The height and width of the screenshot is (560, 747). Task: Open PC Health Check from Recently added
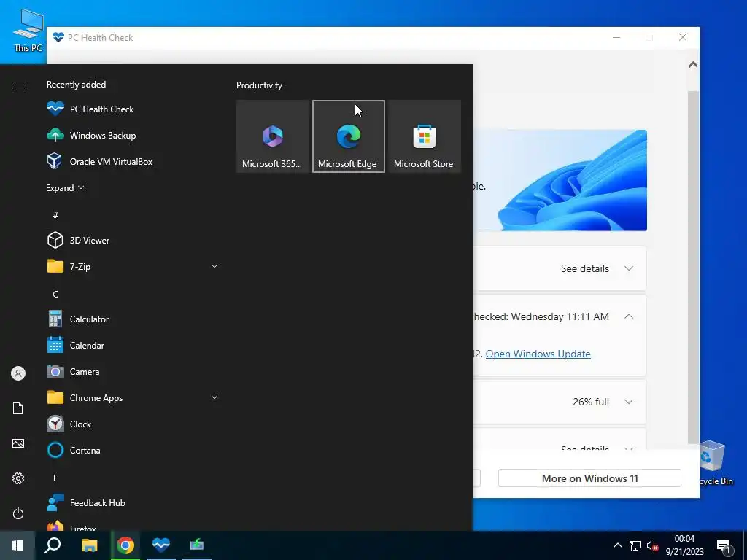coord(133,109)
